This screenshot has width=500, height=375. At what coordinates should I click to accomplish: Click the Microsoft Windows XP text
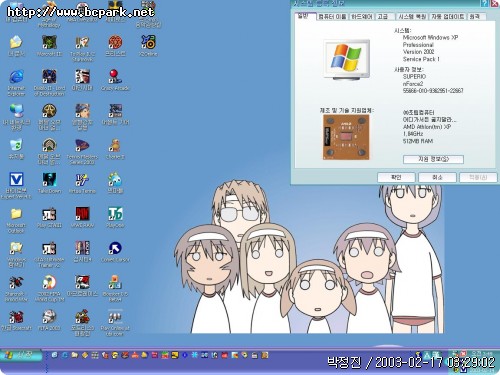pyautogui.click(x=430, y=38)
